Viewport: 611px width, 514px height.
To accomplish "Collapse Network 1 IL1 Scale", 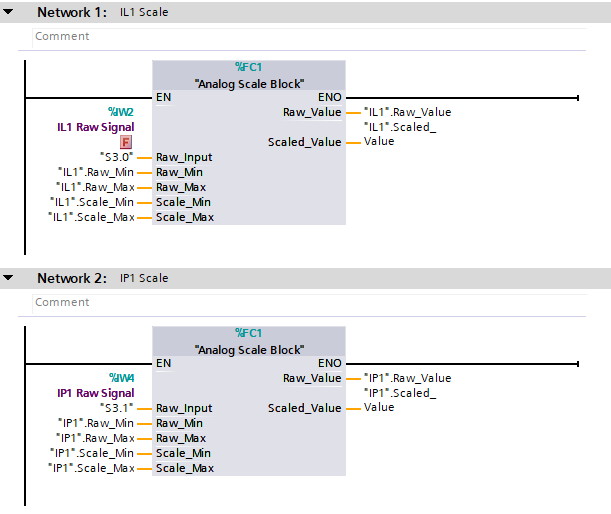I will click(x=8, y=13).
